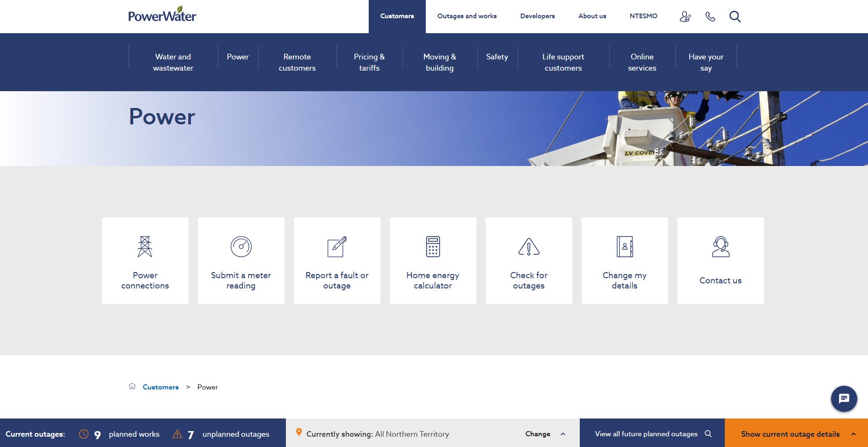This screenshot has width=868, height=447.
Task: Click the phone contact icon in header
Action: pyautogui.click(x=710, y=17)
